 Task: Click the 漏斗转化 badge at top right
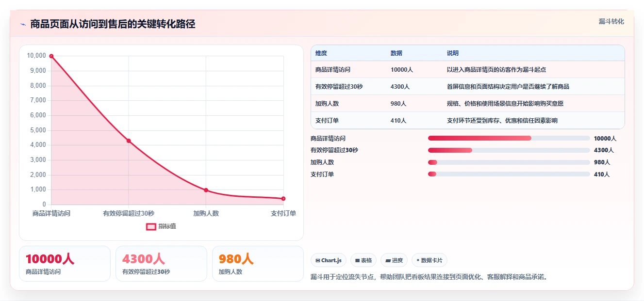611,22
